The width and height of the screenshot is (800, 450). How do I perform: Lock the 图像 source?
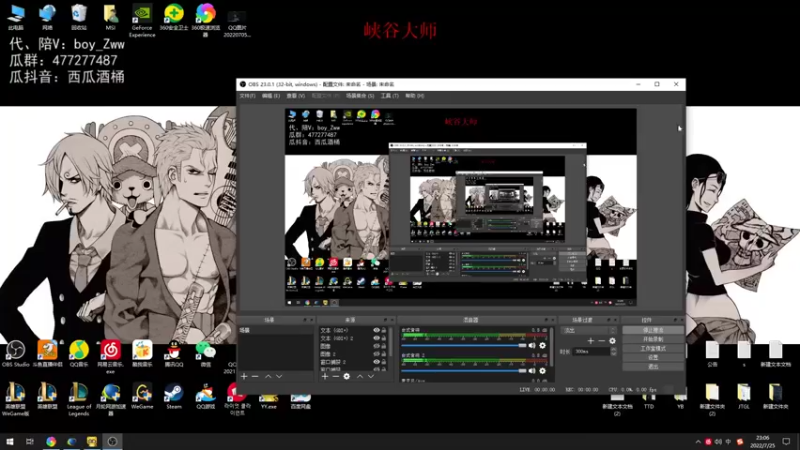[x=384, y=346]
